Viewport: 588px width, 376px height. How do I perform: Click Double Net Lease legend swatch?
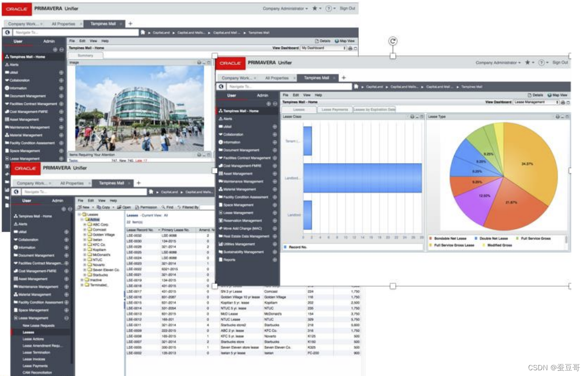[x=476, y=238]
